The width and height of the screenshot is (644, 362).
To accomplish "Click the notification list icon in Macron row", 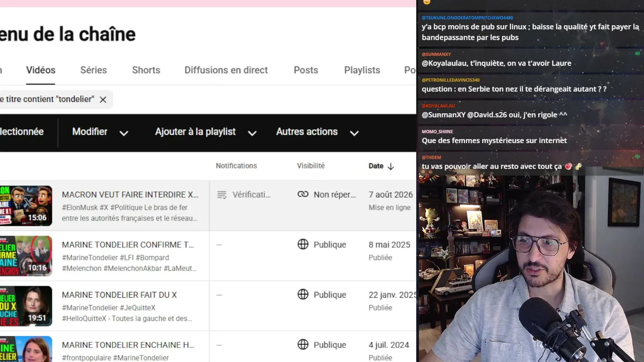I will (x=222, y=195).
